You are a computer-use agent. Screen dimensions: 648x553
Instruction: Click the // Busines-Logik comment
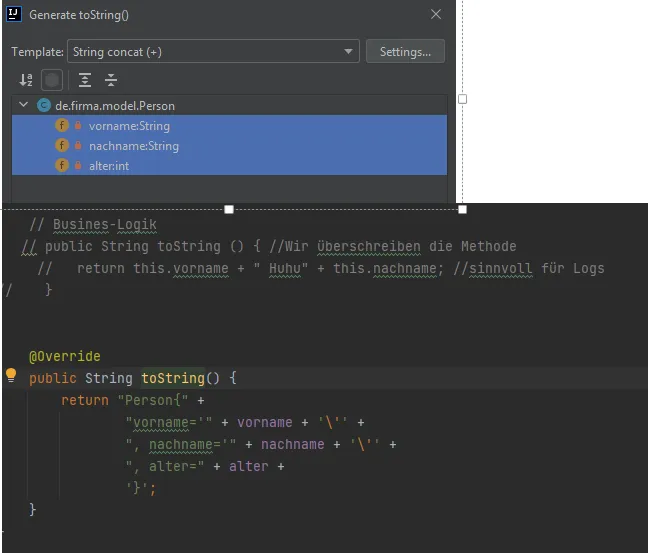pyautogui.click(x=93, y=224)
